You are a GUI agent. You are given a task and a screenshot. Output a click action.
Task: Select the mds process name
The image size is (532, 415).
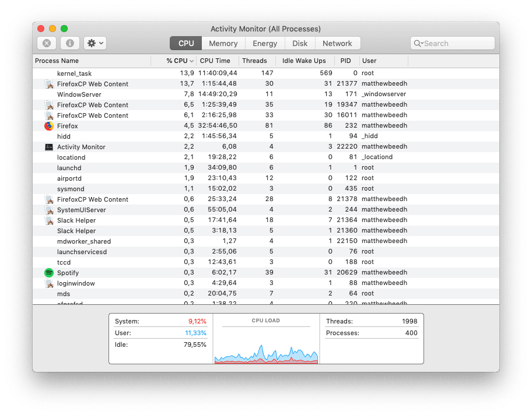(64, 294)
